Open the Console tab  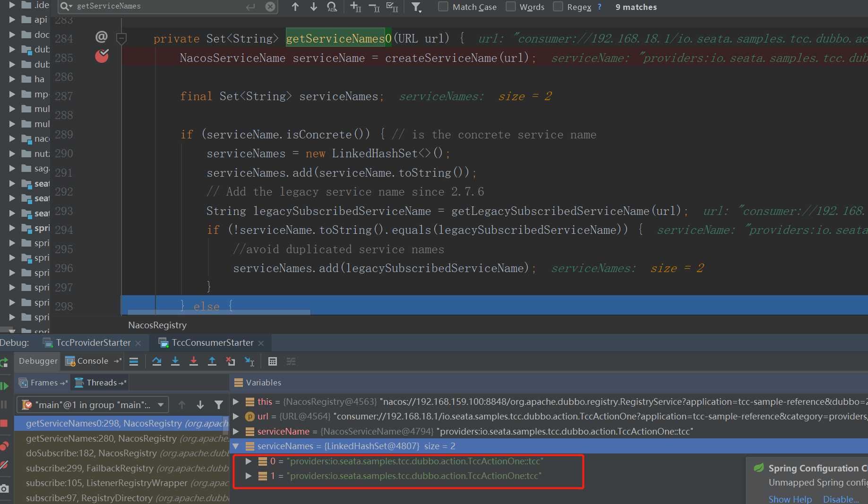click(x=93, y=361)
